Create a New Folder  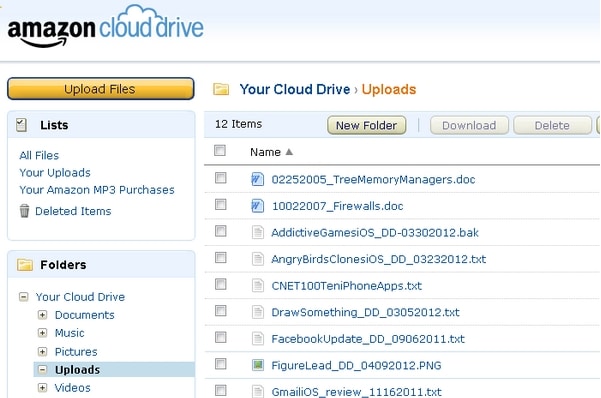[x=366, y=125]
